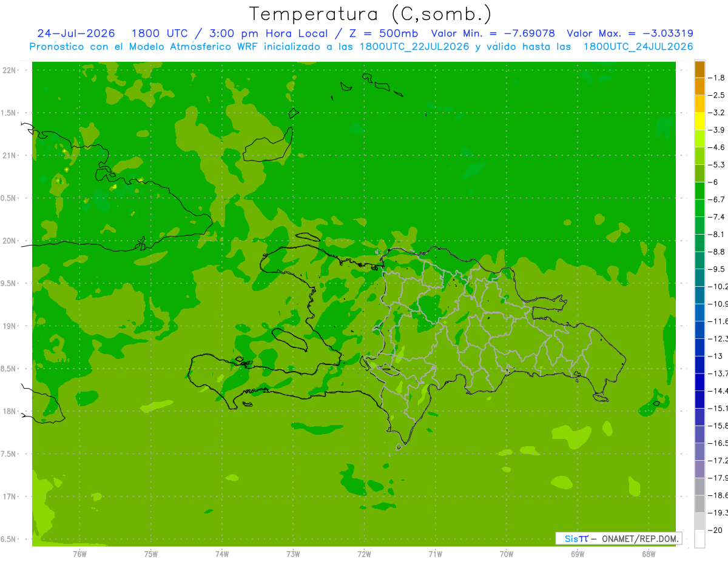This screenshot has width=728, height=562.
Task: Click the orange colorbar swatch above "-1.8"
Action: click(699, 69)
